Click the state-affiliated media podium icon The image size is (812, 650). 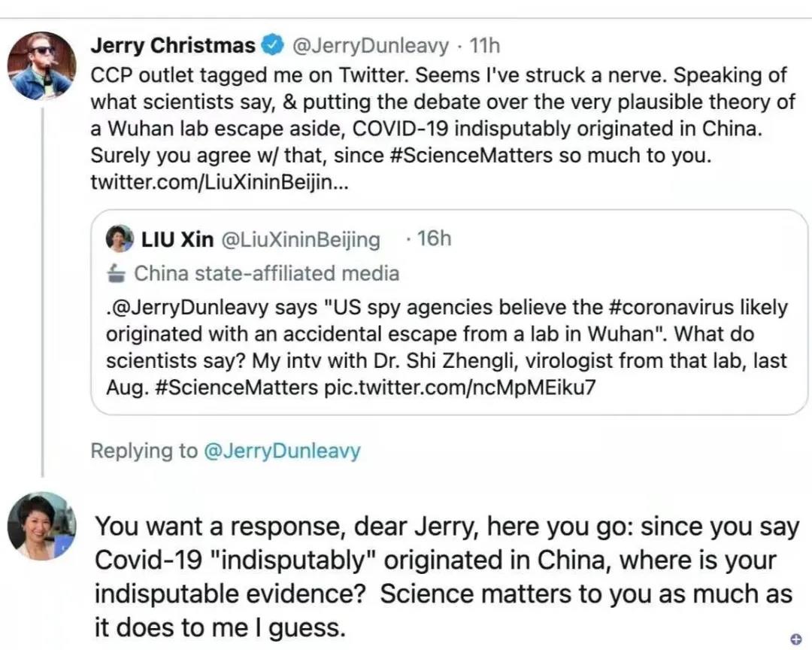(116, 273)
